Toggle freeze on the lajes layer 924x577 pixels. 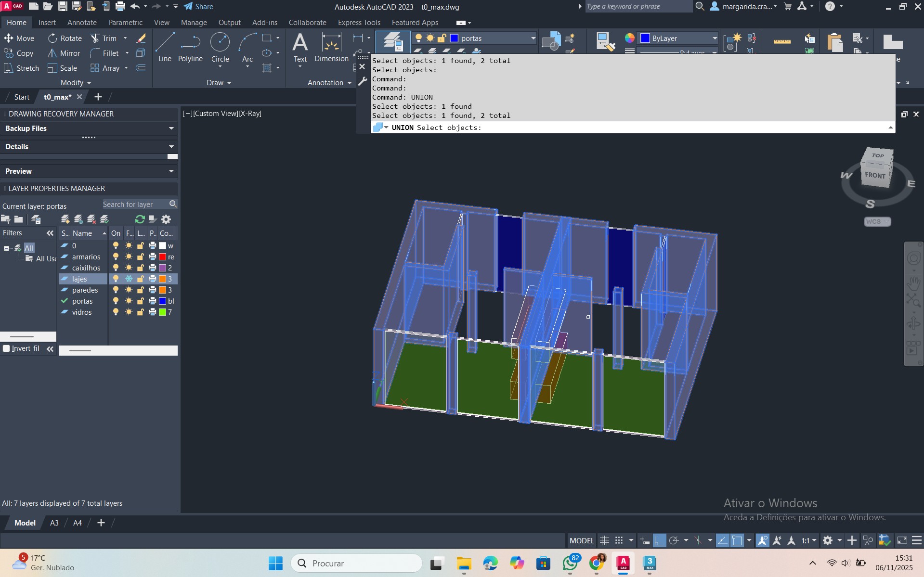(x=129, y=279)
